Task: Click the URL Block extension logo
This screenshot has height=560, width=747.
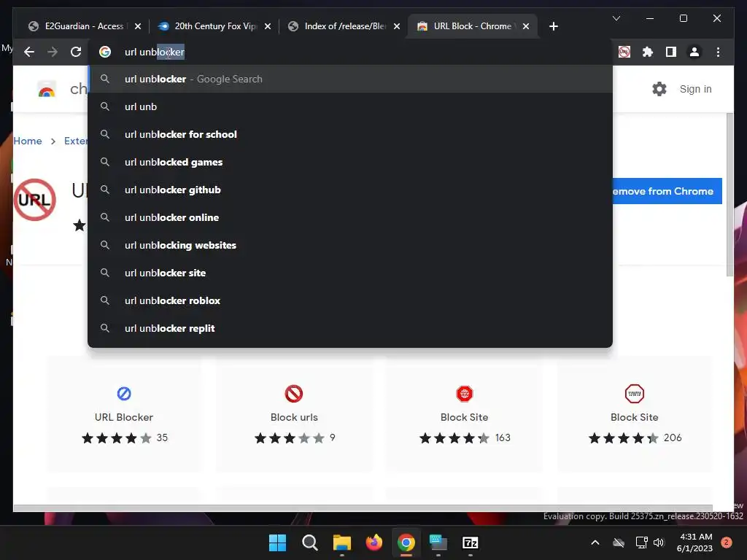Action: point(35,200)
